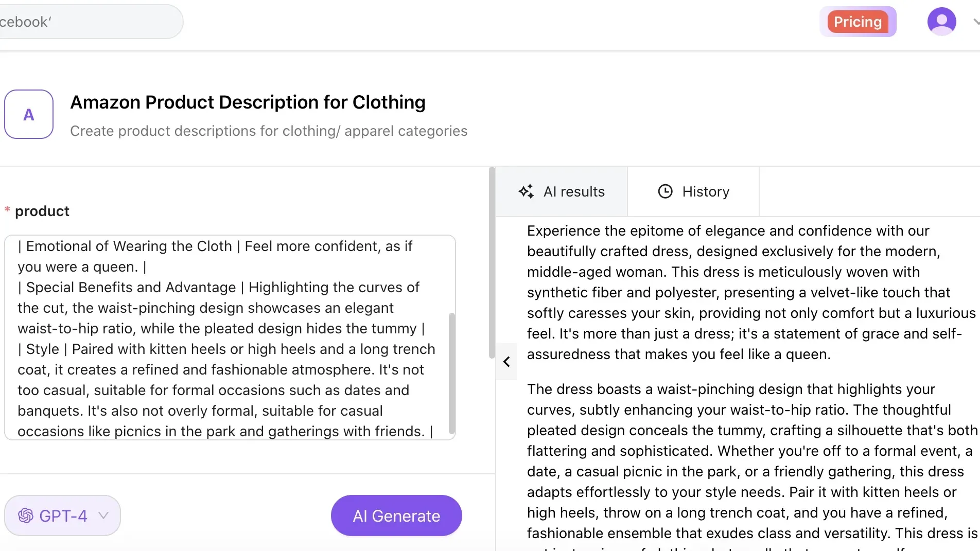The width and height of the screenshot is (980, 551).
Task: Open the GPT-4 model dropdown chevron
Action: (x=103, y=516)
